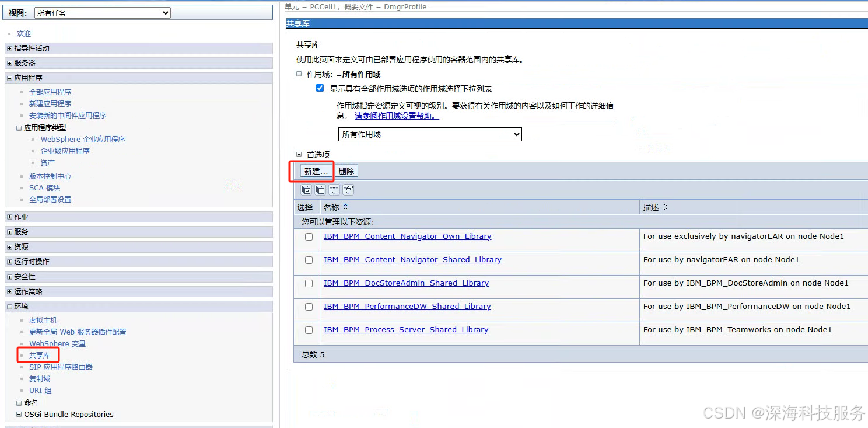Sort by the 描述 column arrows
Image resolution: width=868 pixels, height=428 pixels.
tap(665, 207)
